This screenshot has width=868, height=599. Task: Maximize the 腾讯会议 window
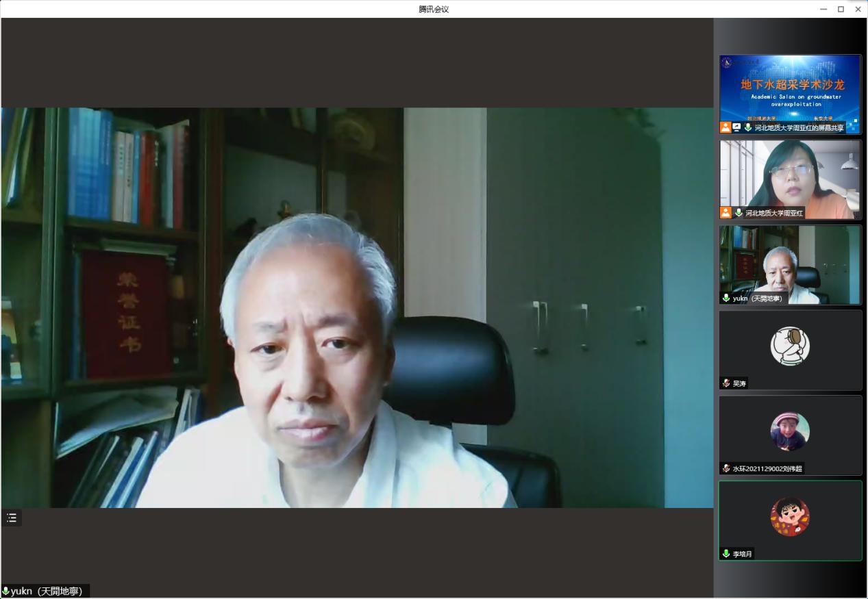[x=841, y=9]
